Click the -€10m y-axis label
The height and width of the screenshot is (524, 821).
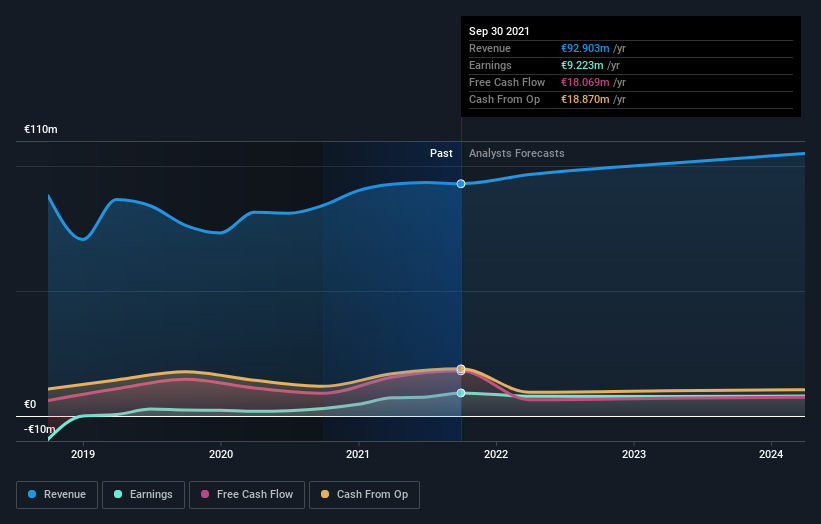click(x=40, y=429)
